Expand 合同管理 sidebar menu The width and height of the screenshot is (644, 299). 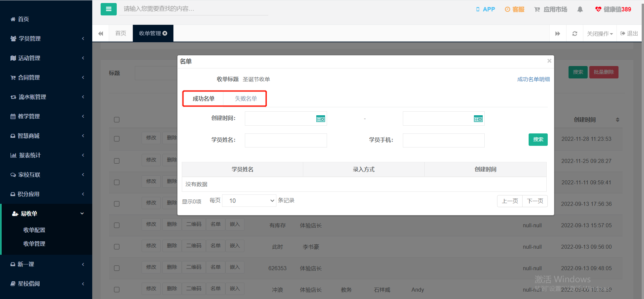tap(46, 77)
